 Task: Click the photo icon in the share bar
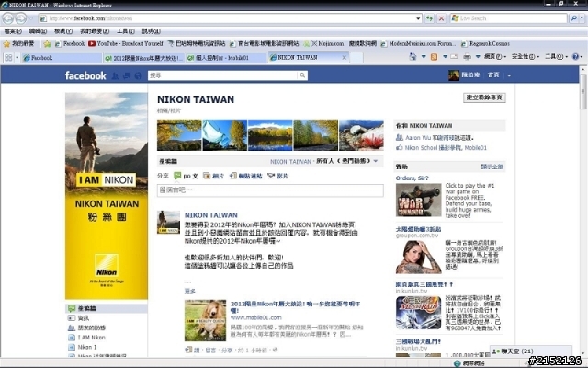[x=207, y=176]
